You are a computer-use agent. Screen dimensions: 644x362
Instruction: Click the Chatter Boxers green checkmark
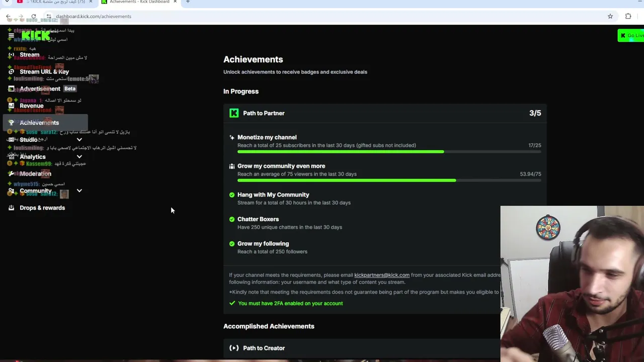click(232, 219)
